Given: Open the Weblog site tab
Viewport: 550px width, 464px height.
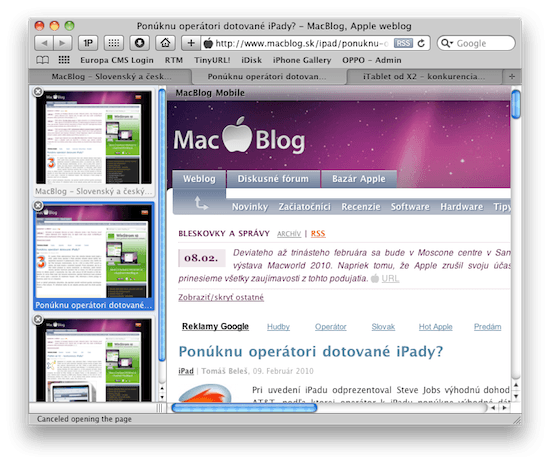Looking at the screenshot, I should tap(199, 179).
